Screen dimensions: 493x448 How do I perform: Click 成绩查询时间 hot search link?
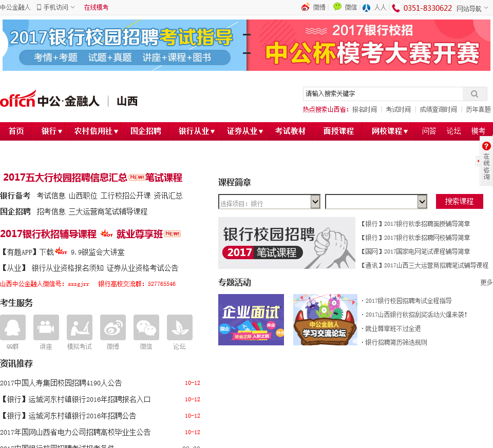click(438, 109)
